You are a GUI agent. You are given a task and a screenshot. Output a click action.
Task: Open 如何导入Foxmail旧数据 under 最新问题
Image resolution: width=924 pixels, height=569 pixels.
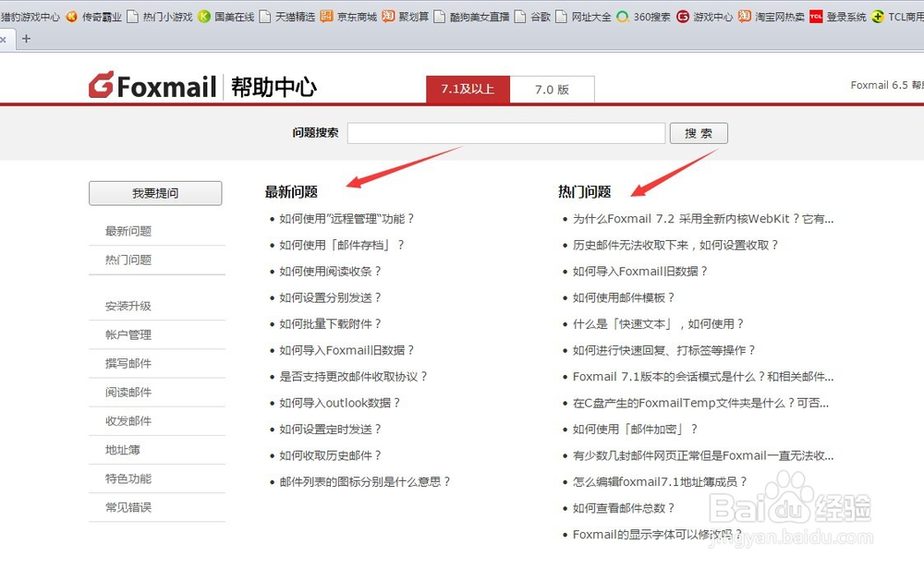pos(346,350)
